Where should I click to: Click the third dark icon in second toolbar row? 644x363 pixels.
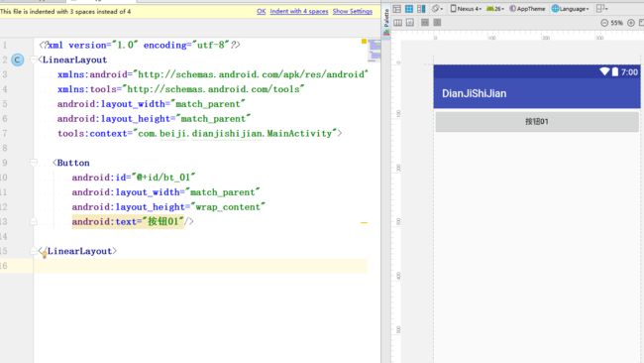(x=425, y=23)
